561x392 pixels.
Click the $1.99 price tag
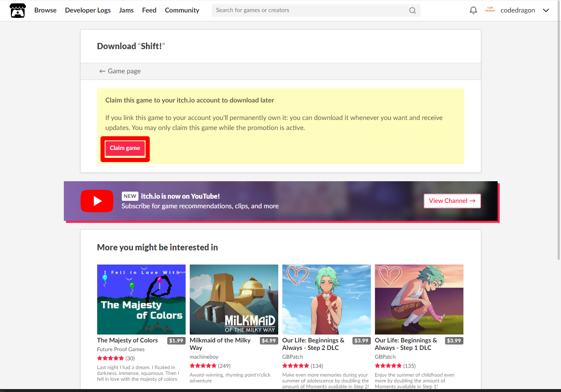(176, 341)
